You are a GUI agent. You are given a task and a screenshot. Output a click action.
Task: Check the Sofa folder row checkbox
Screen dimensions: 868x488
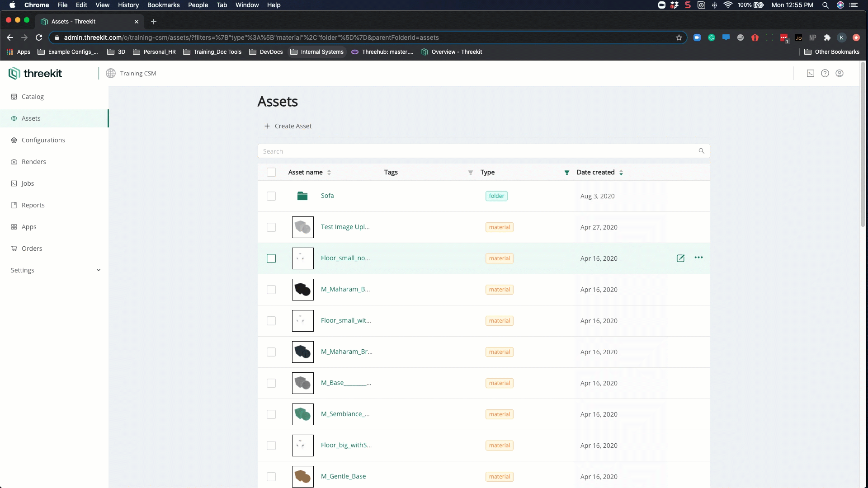[271, 196]
